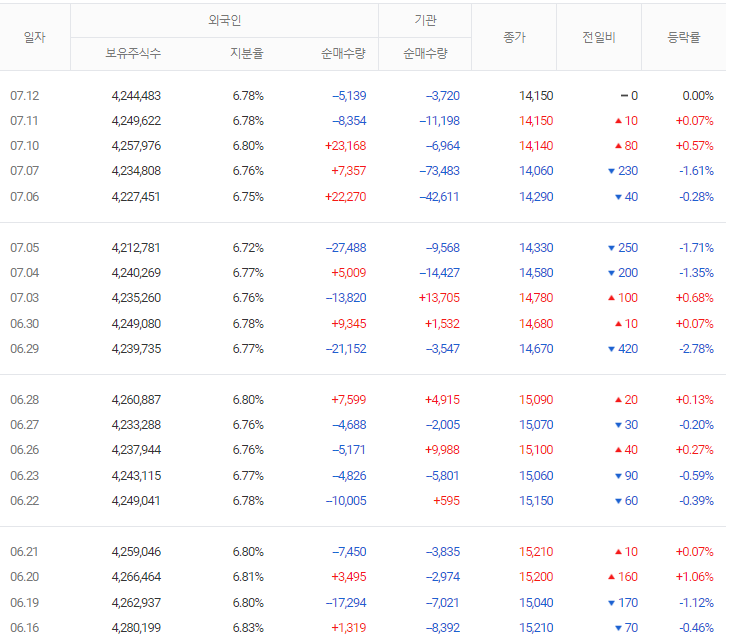Click ownership ratio 6.72%

pyautogui.click(x=248, y=248)
